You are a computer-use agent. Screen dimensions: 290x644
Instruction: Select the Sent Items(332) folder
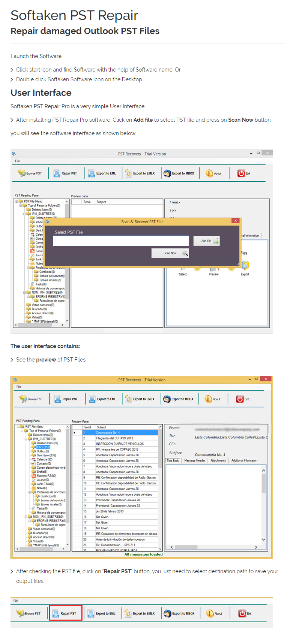[47, 456]
